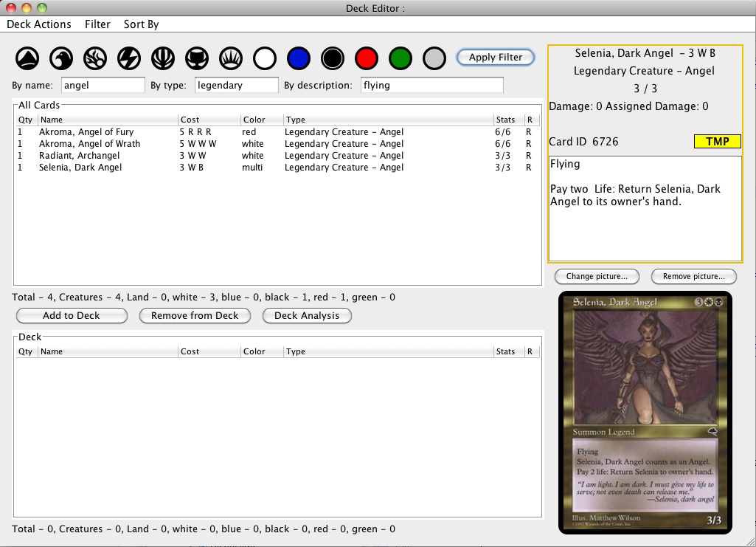Click the Apply Filter button
Viewport: 756px width, 547px height.
click(496, 57)
